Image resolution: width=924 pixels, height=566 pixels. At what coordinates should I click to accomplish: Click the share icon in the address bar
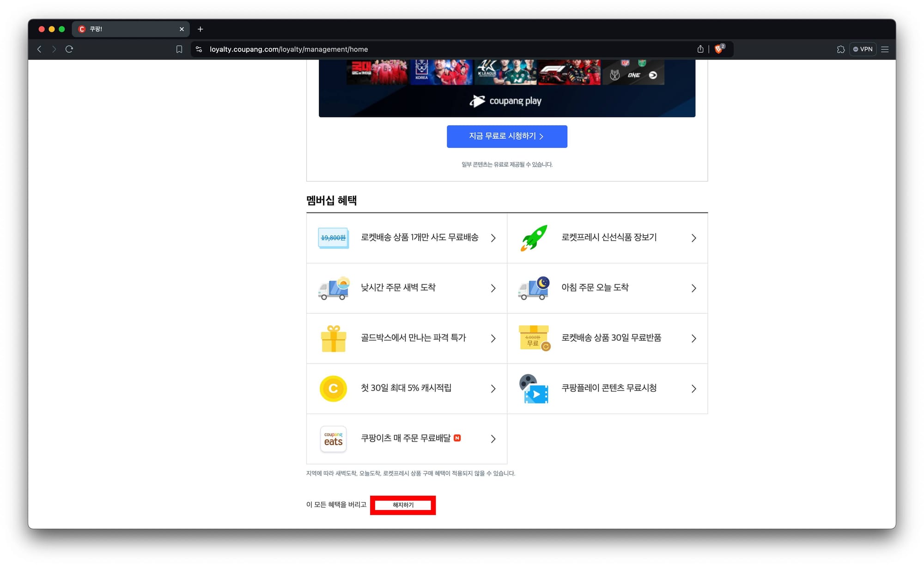point(700,49)
